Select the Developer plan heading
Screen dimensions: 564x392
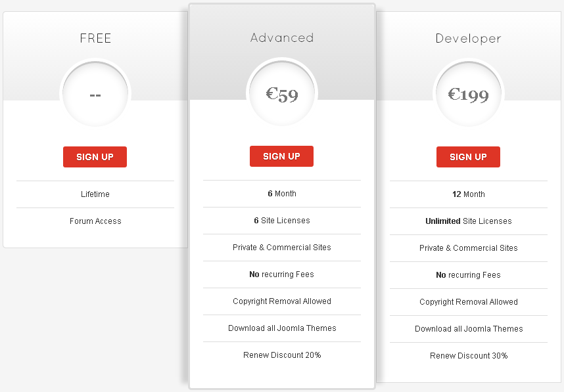[468, 39]
